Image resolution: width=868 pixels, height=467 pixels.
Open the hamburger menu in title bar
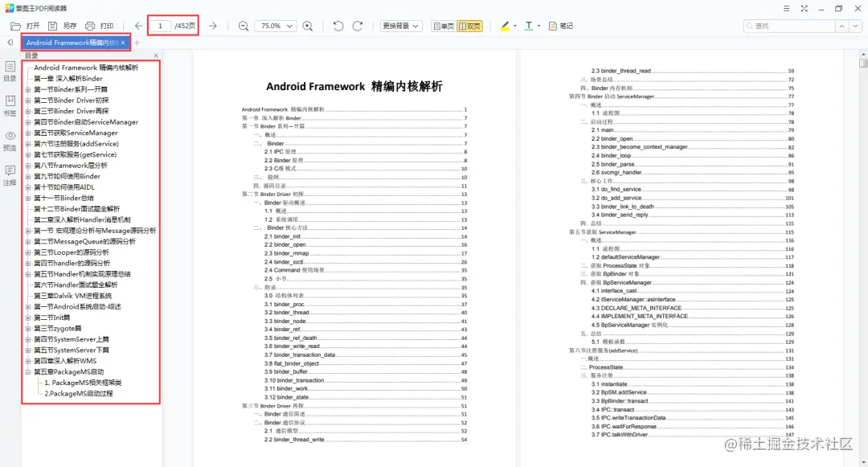click(x=786, y=8)
